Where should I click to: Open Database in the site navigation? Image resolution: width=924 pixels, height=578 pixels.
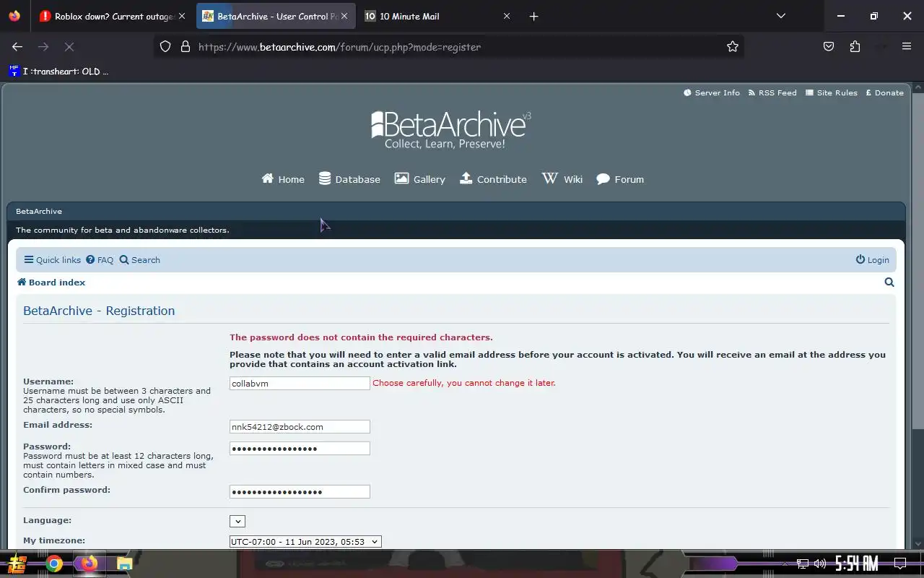click(349, 179)
